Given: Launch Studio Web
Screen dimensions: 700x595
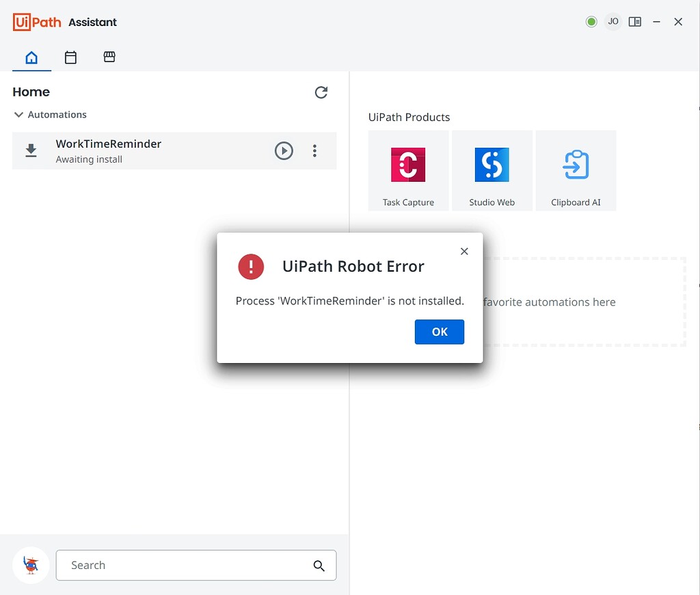Looking at the screenshot, I should pos(492,170).
